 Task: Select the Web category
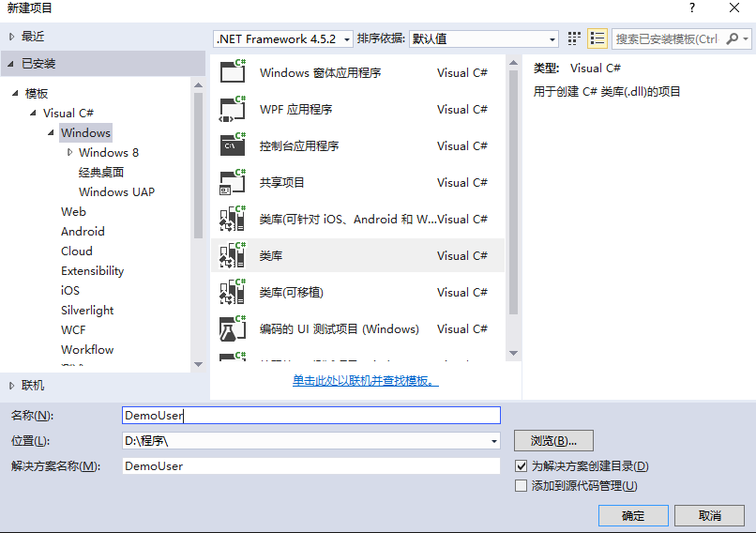tap(73, 212)
